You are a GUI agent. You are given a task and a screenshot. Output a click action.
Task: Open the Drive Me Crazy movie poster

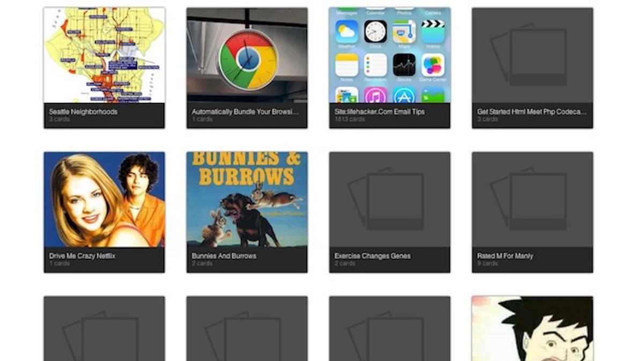pos(104,199)
